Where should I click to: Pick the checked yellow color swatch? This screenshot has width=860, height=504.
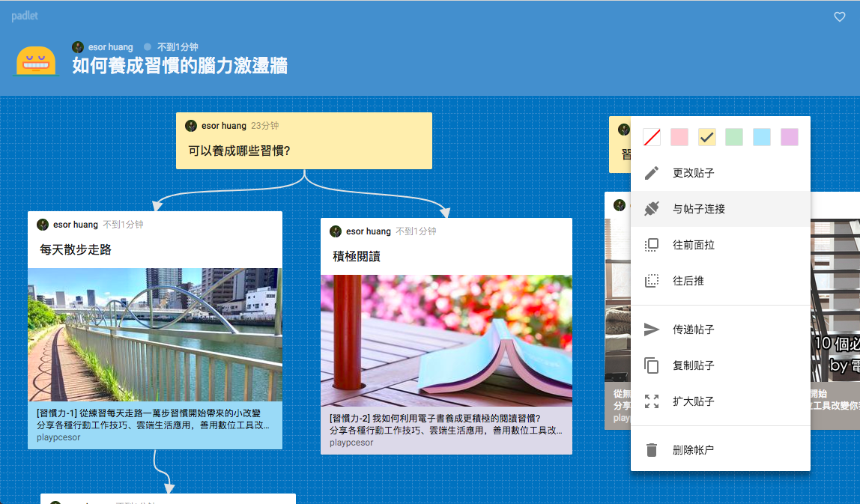coord(707,137)
